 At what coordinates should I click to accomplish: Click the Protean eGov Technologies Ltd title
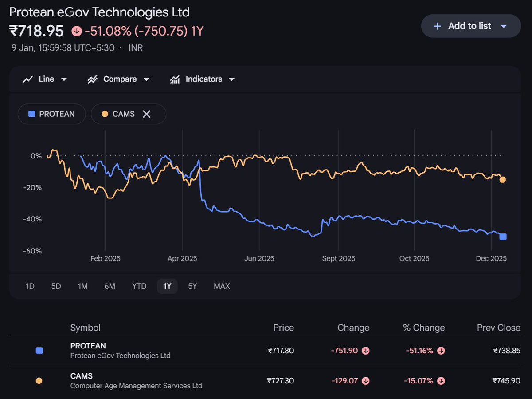(x=99, y=12)
